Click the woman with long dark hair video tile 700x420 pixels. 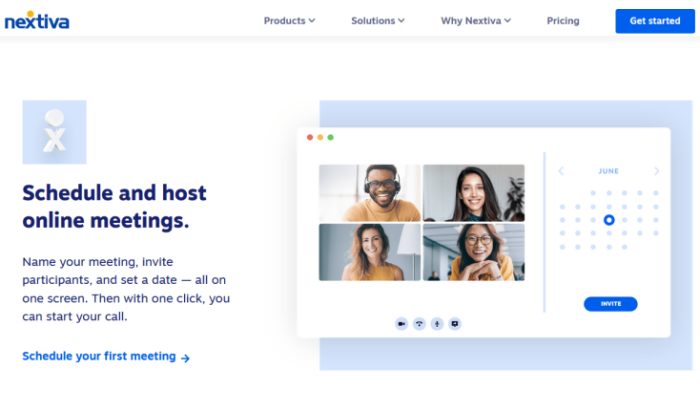click(x=474, y=193)
